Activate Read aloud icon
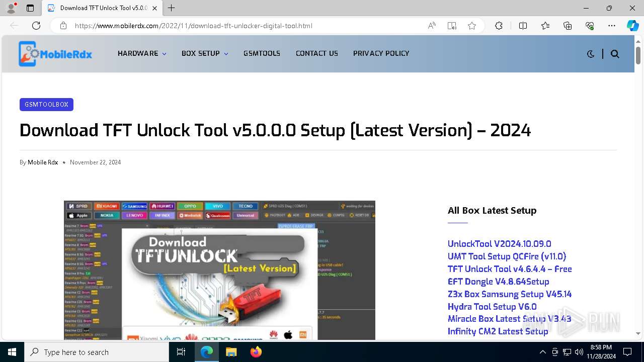This screenshot has width=644, height=362. [x=432, y=26]
